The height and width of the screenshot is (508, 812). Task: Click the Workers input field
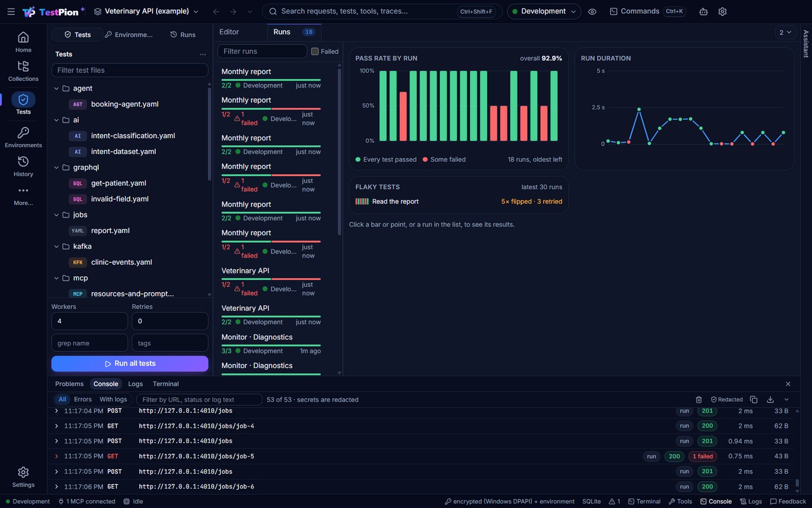click(89, 321)
